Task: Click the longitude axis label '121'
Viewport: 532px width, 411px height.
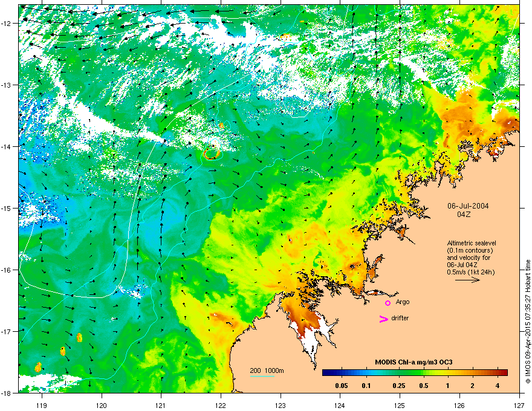Action: tap(161, 405)
